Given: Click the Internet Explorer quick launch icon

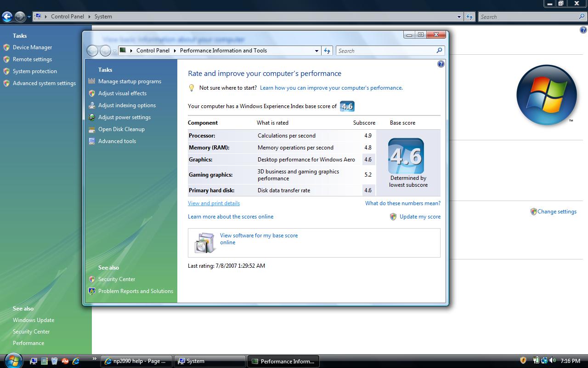Looking at the screenshot, I should 76,361.
